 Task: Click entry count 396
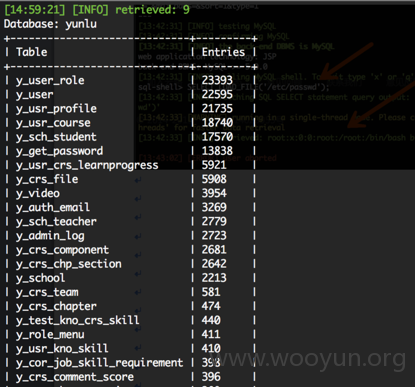point(211,377)
